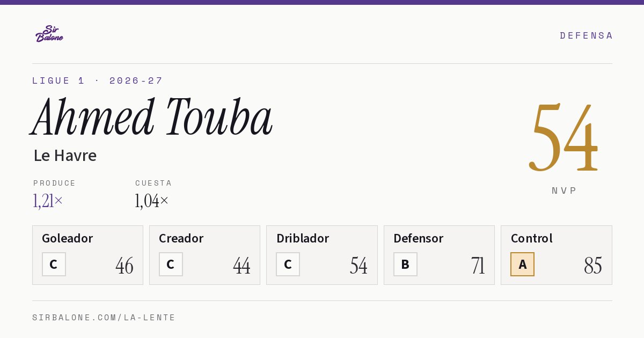Click the Cuesta 1,04× value
Screen dimensions: 644x338
[x=152, y=201]
